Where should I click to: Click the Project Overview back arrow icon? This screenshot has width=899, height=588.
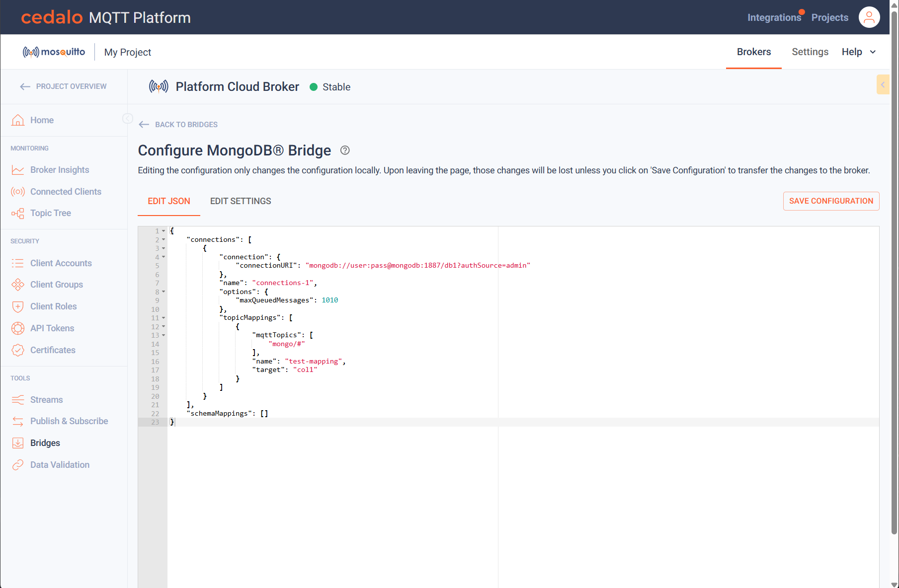coord(25,86)
